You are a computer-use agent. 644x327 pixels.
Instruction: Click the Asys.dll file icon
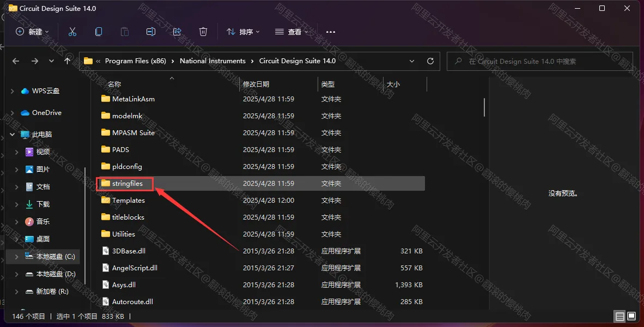(x=106, y=284)
